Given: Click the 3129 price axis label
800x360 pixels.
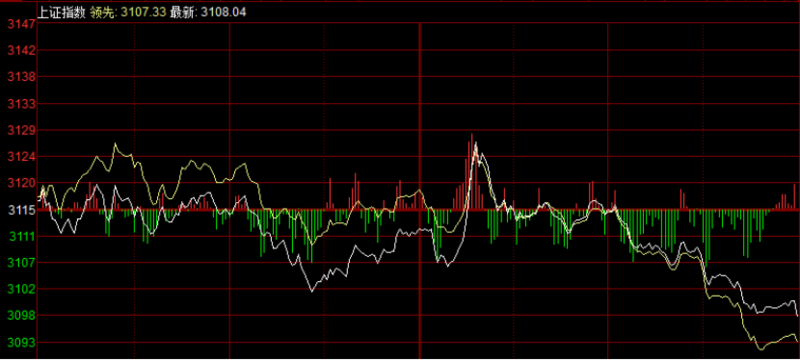Looking at the screenshot, I should (x=21, y=130).
